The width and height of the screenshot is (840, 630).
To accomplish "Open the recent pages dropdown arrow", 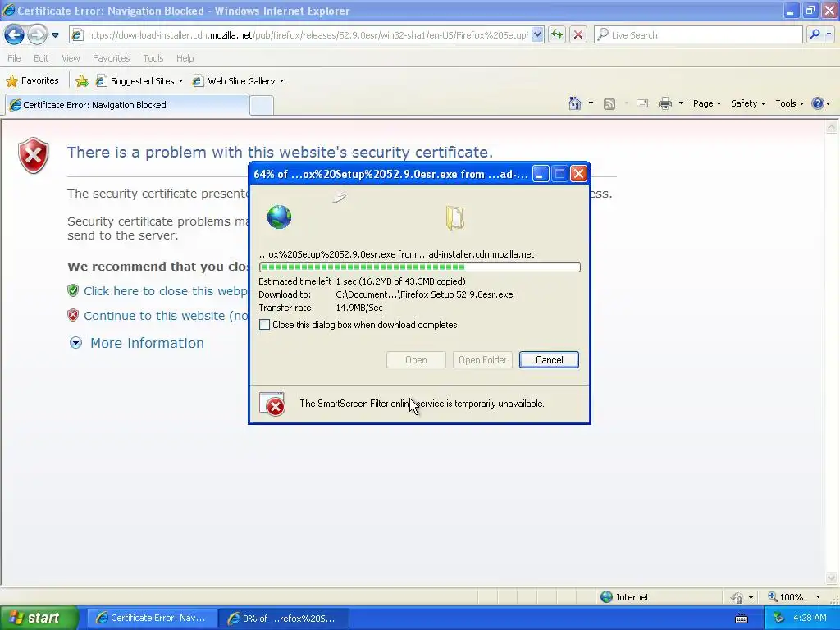I will (x=55, y=35).
